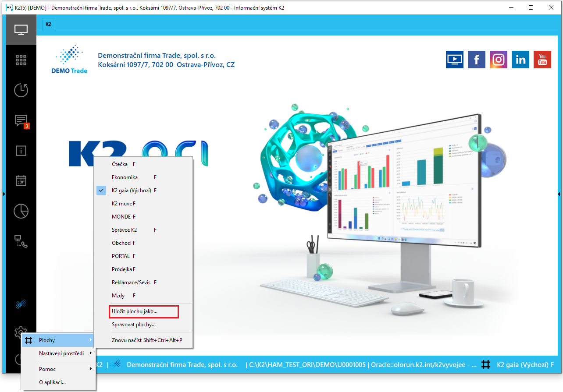The height and width of the screenshot is (392, 563).
Task: Open the YouTube icon
Action: [x=542, y=59]
